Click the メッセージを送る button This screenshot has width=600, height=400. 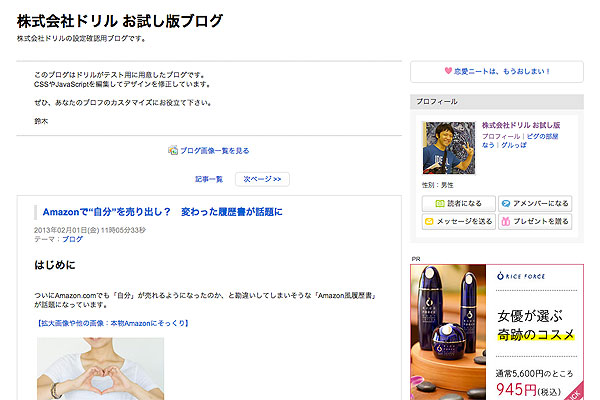pos(459,221)
